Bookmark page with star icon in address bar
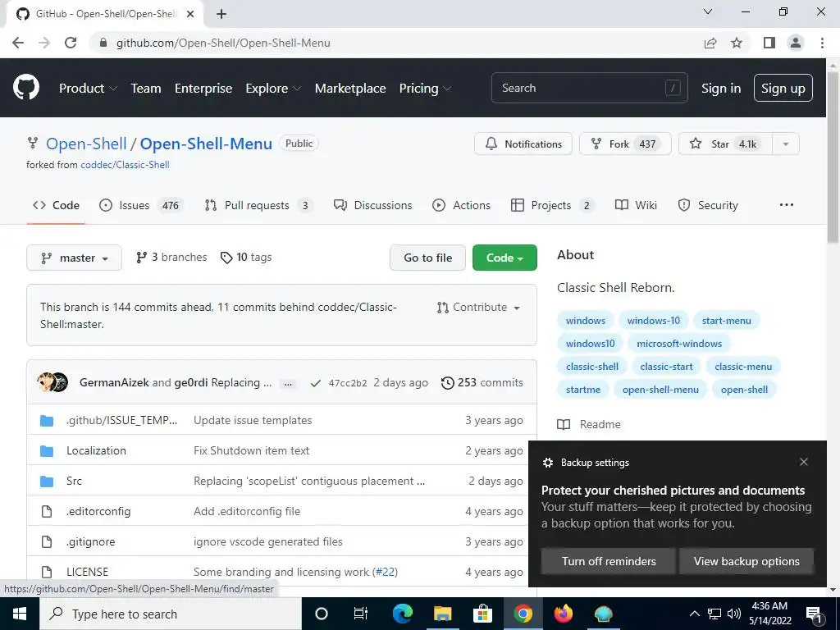This screenshot has width=840, height=630. coord(737,43)
